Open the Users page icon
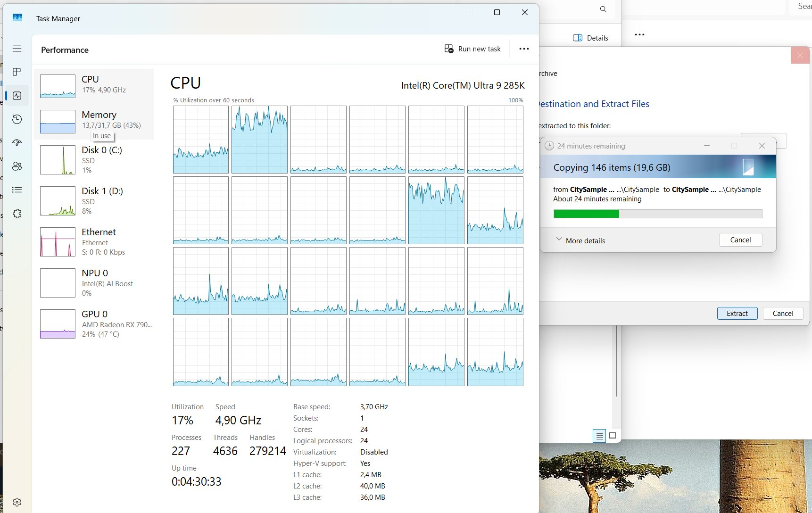The height and width of the screenshot is (513, 812). (x=17, y=166)
